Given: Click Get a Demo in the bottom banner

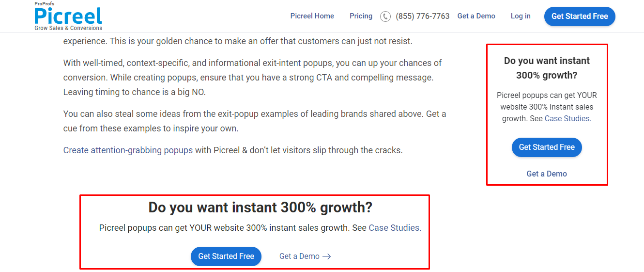Looking at the screenshot, I should coord(299,256).
